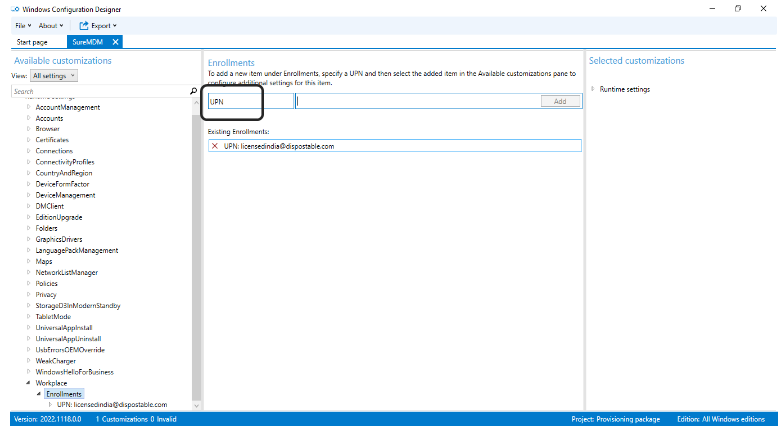This screenshot has height=428, width=779.
Task: Expand the Accounts node
Action: pos(29,118)
